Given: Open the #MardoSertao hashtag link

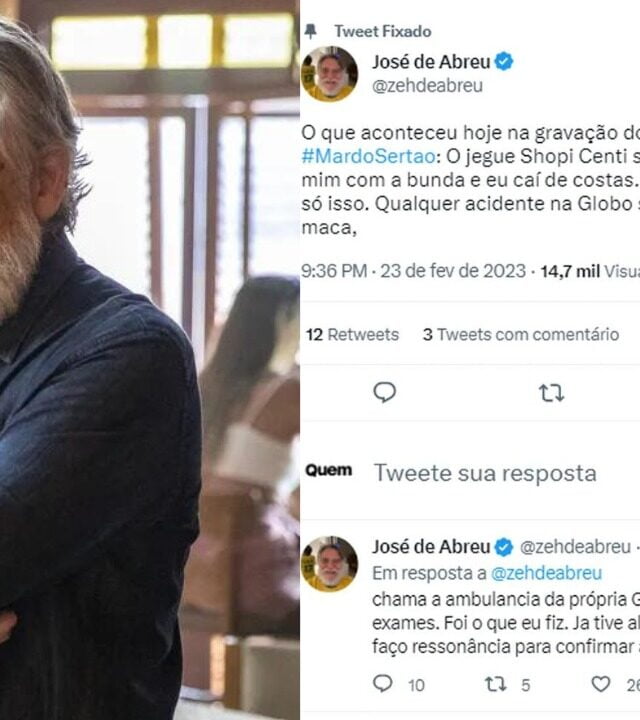Looking at the screenshot, I should [x=369, y=156].
